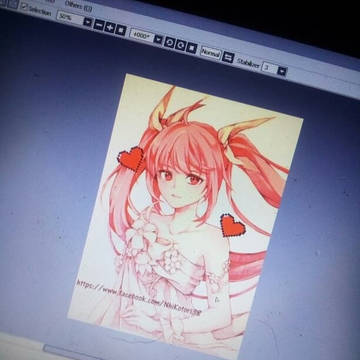Viewport: 360px width, 360px height.
Task: Zoom in with the plus icon
Action: pyautogui.click(x=110, y=27)
